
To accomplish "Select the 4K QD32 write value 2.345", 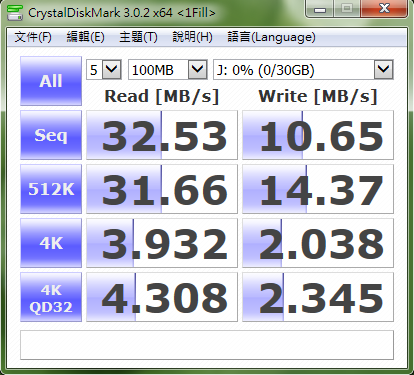I will tap(318, 297).
